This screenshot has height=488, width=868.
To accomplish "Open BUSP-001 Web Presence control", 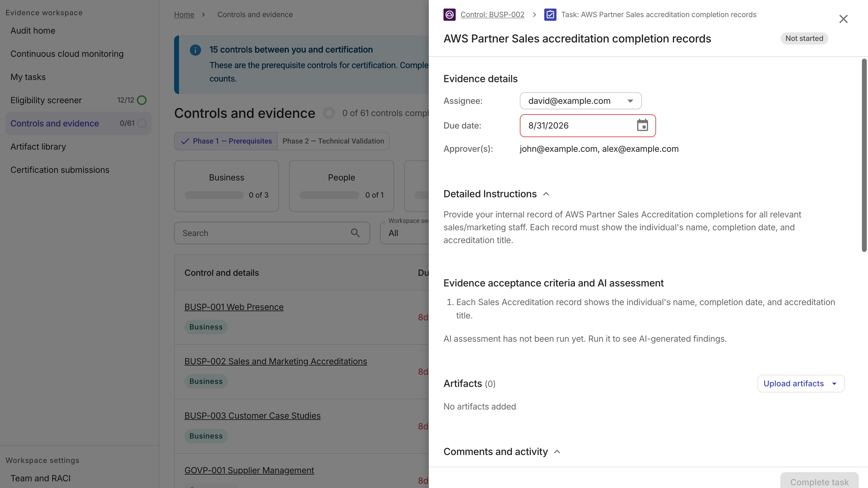I will tap(234, 307).
